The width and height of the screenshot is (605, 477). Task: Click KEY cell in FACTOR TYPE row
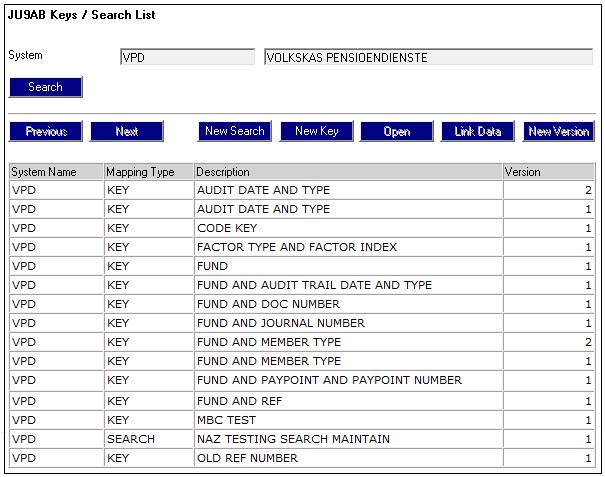[149, 247]
